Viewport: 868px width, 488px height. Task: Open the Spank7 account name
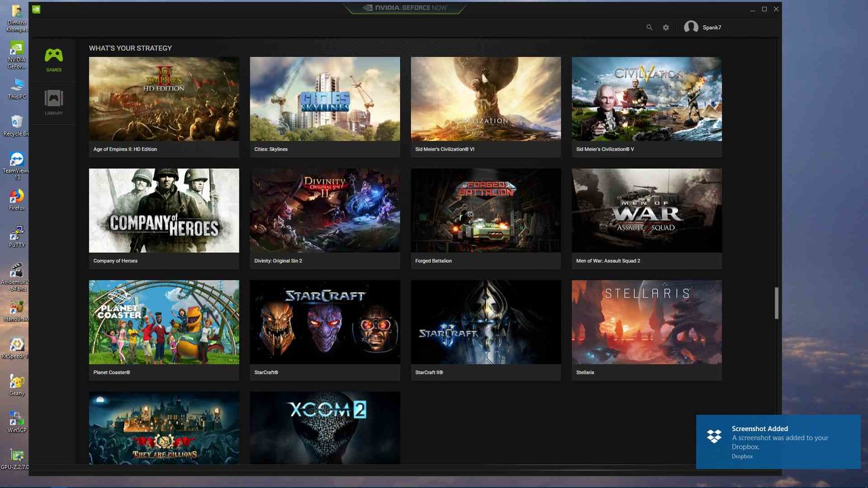tap(711, 28)
